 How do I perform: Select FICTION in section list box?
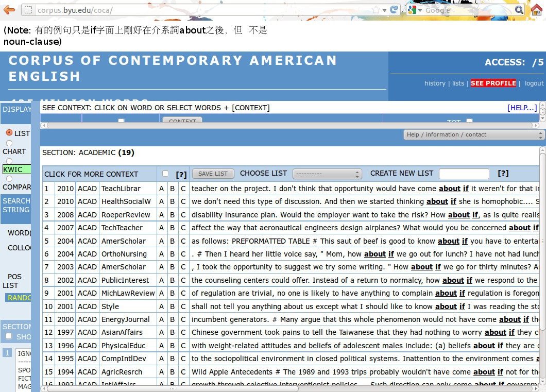[24, 379]
